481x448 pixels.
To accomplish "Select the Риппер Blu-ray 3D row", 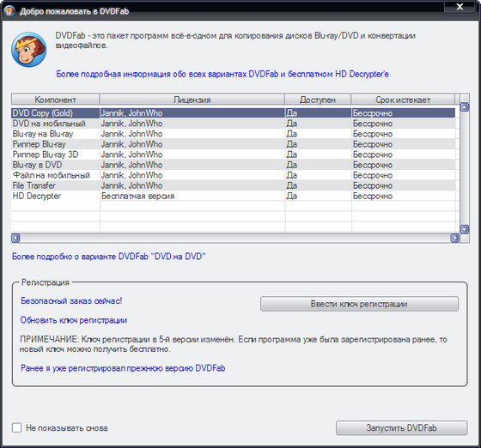I will coord(233,154).
